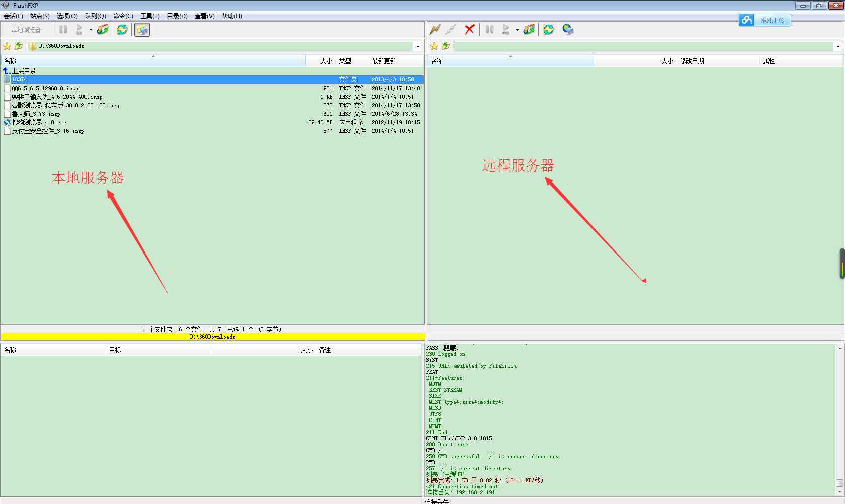
Task: Toggle the local pane switch-to-FTP-browser icon
Action: click(142, 30)
